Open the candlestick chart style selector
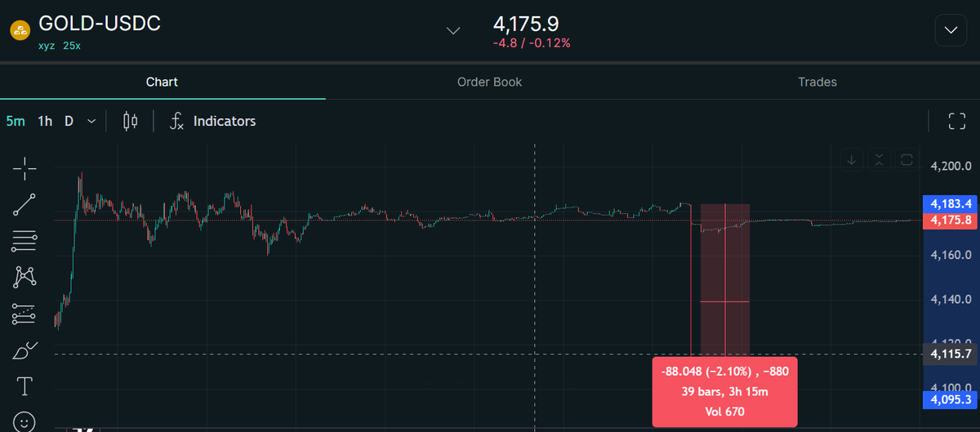 [x=131, y=121]
